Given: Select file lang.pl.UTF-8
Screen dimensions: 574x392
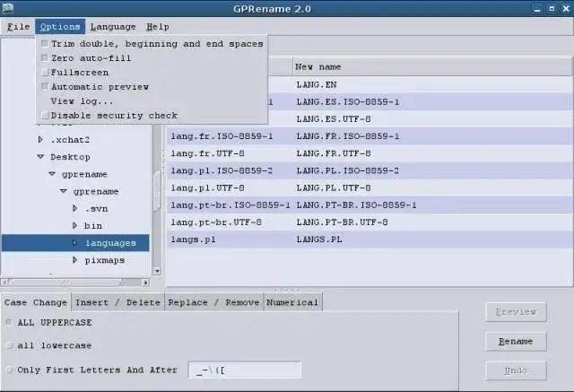Looking at the screenshot, I should [207, 188].
